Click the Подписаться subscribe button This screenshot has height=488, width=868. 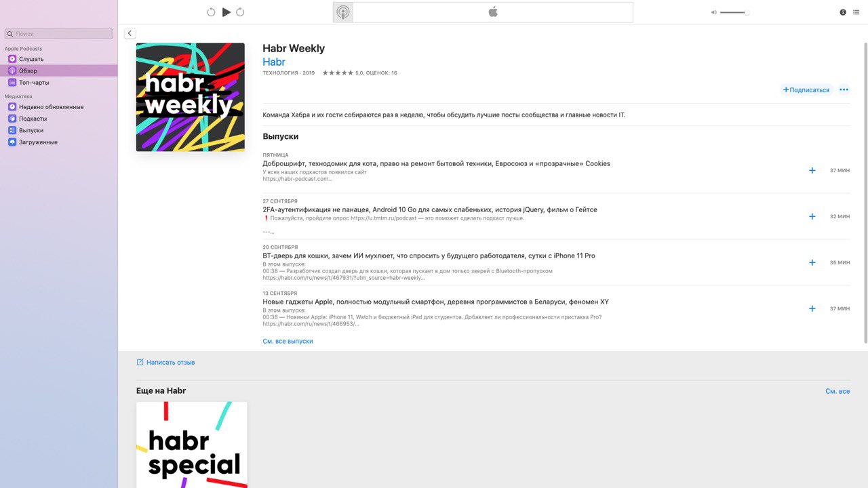pyautogui.click(x=806, y=89)
